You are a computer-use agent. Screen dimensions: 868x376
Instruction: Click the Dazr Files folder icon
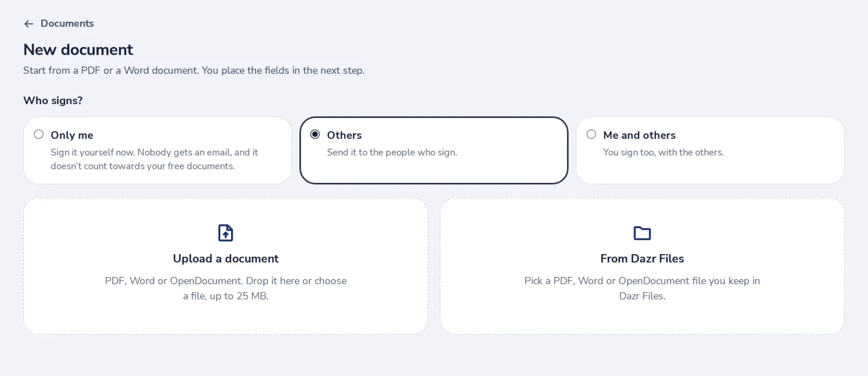tap(642, 233)
